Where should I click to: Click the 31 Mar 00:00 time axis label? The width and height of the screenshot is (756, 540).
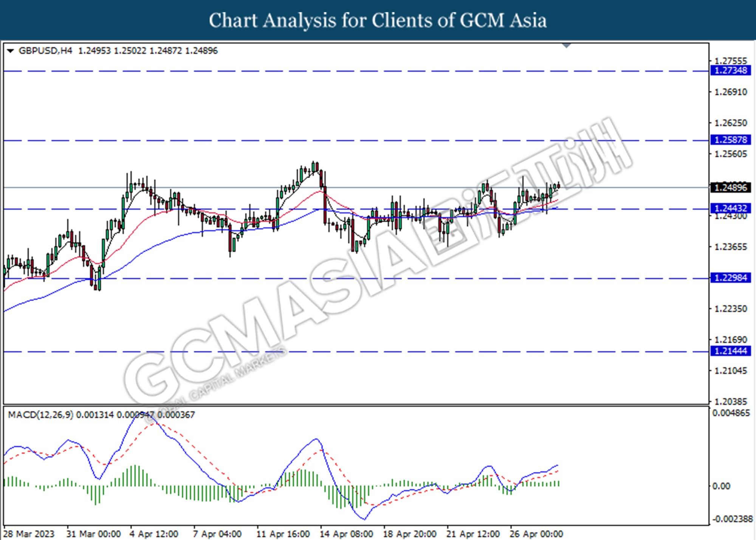coord(93,534)
